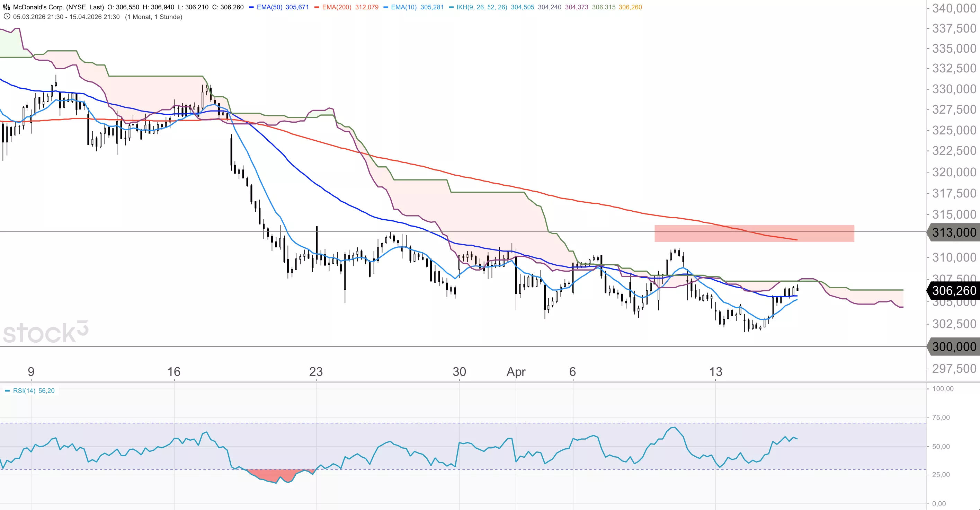
Task: Click the current price tag 306,260
Action: click(954, 291)
